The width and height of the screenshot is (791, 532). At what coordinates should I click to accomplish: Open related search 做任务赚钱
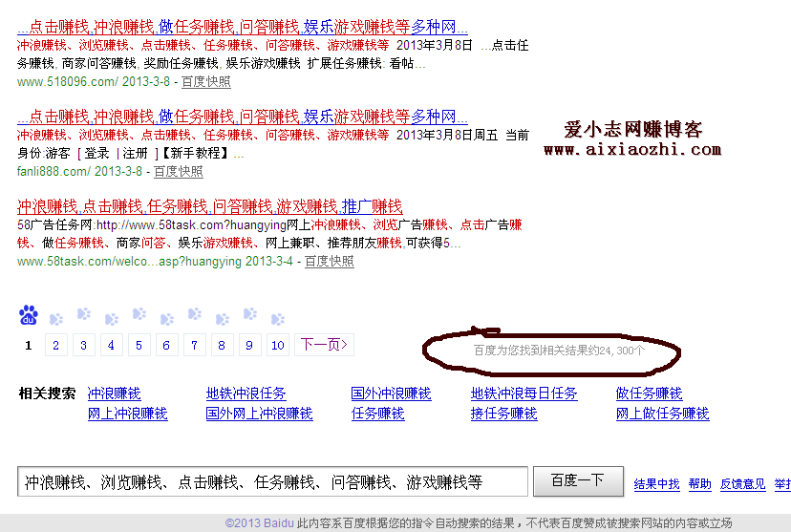[x=650, y=394]
